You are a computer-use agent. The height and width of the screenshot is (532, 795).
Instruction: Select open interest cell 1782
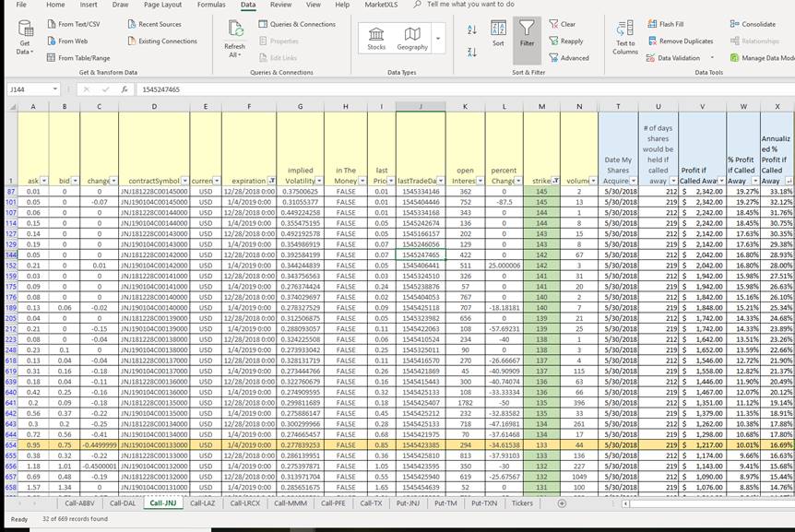click(x=465, y=403)
